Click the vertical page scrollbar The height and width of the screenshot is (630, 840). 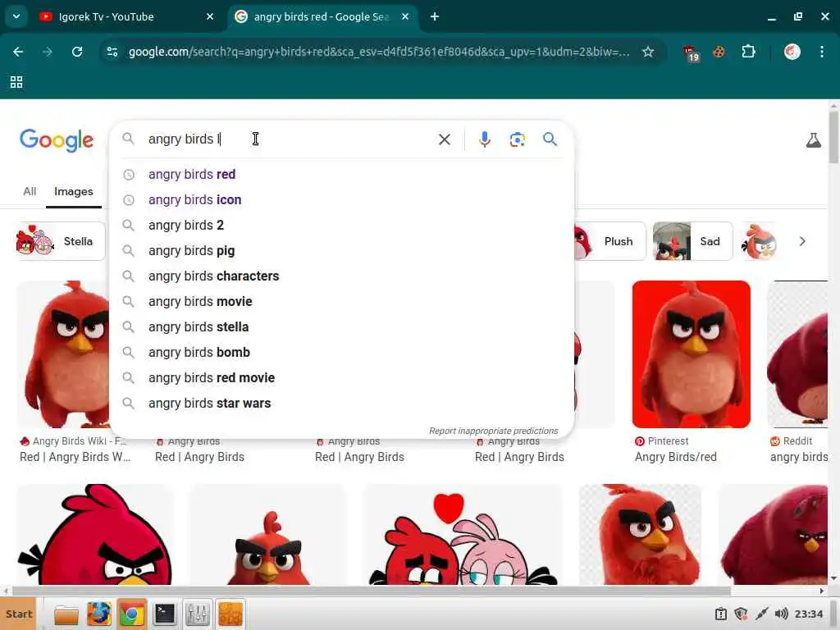[x=833, y=137]
